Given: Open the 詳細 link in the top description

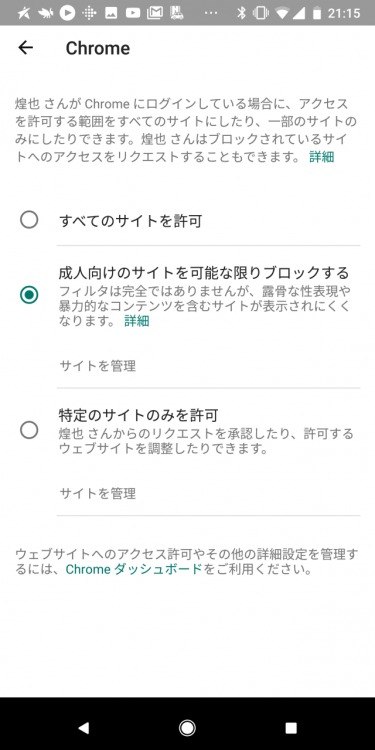Looking at the screenshot, I should (x=321, y=157).
